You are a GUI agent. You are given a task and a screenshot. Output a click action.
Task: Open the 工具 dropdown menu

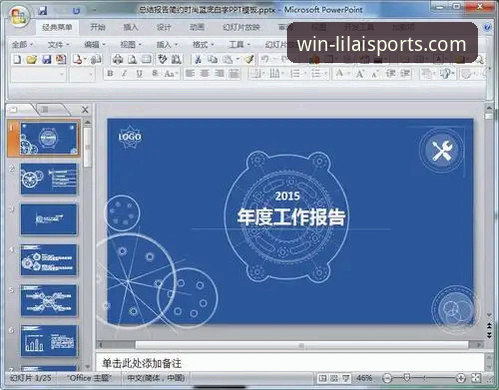pyautogui.click(x=239, y=44)
